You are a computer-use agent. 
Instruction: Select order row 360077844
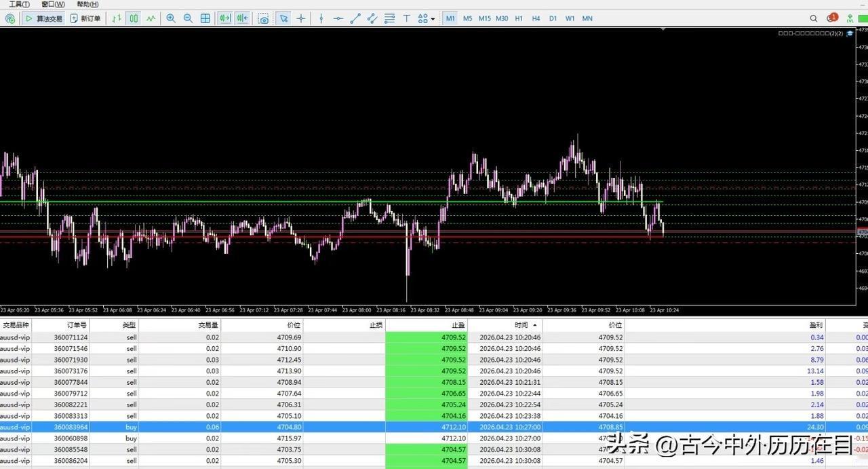coord(434,382)
